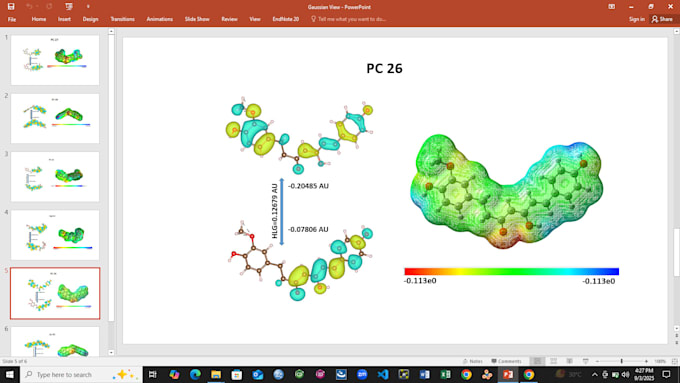
Task: Click scroll-down arrow of slide panel scrollbar
Action: [x=111, y=352]
